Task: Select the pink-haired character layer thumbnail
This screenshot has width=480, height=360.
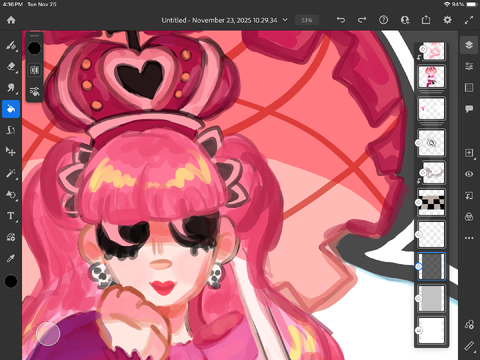Action: pos(431,77)
